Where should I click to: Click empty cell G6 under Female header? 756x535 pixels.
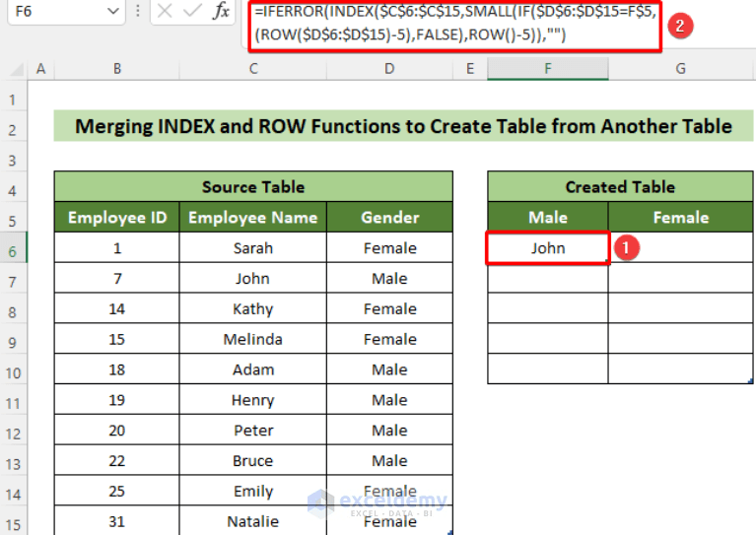tap(680, 248)
